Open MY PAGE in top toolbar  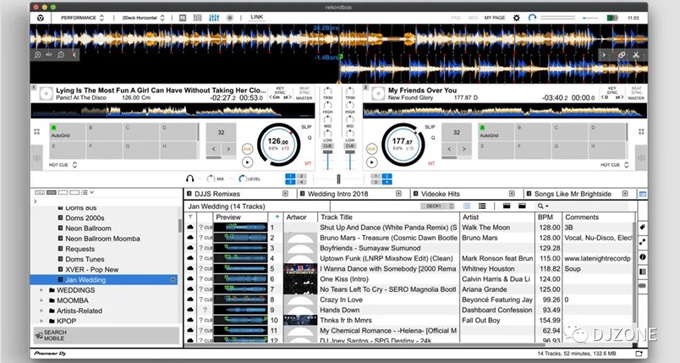pyautogui.click(x=494, y=18)
